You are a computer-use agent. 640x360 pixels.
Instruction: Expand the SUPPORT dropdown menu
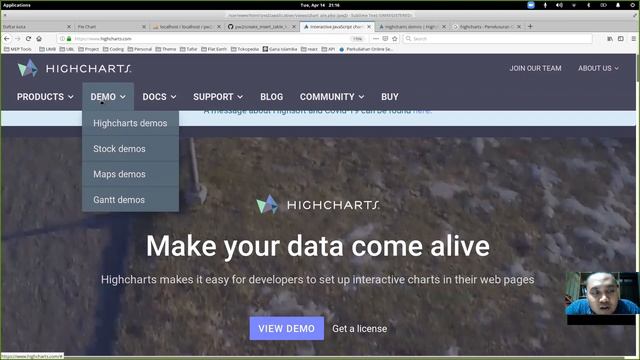tap(218, 97)
